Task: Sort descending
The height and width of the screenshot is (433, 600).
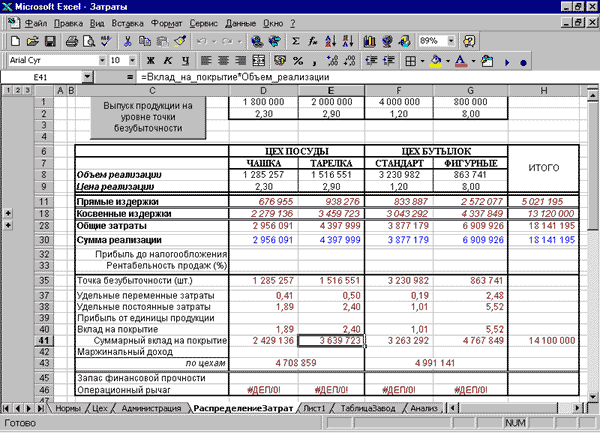Action: point(348,41)
